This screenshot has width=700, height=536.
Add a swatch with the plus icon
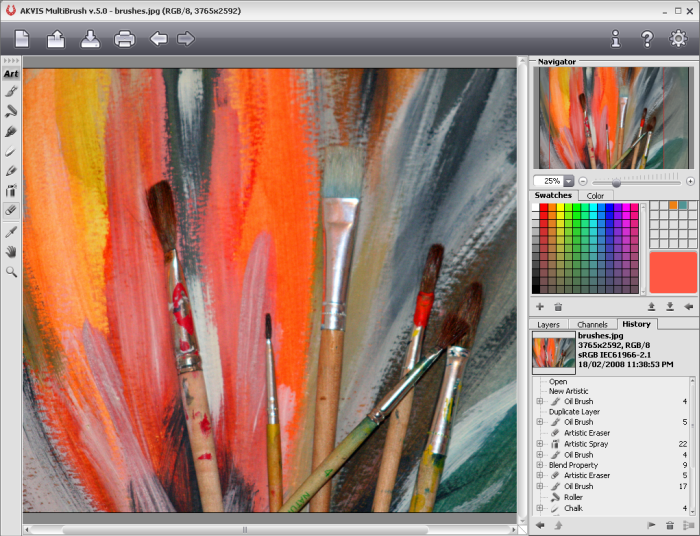[x=540, y=307]
